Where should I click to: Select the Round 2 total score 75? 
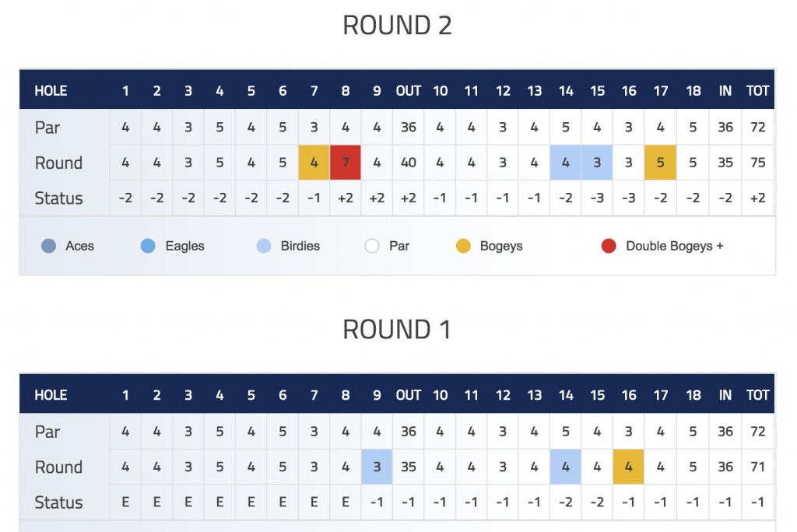(x=758, y=163)
